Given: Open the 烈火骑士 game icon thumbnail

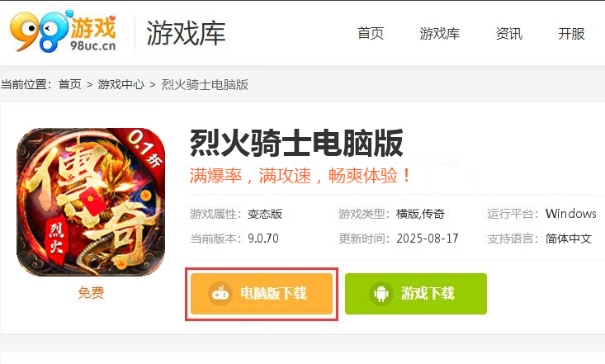Looking at the screenshot, I should (91, 202).
